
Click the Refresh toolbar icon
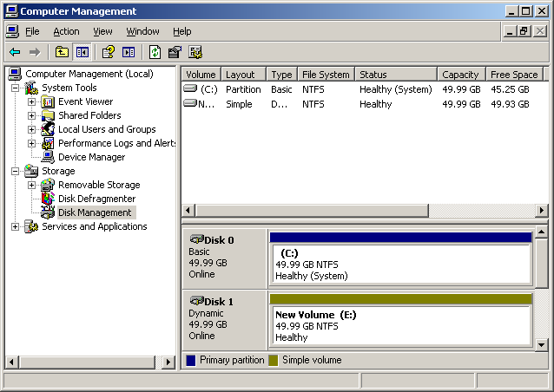coord(155,52)
